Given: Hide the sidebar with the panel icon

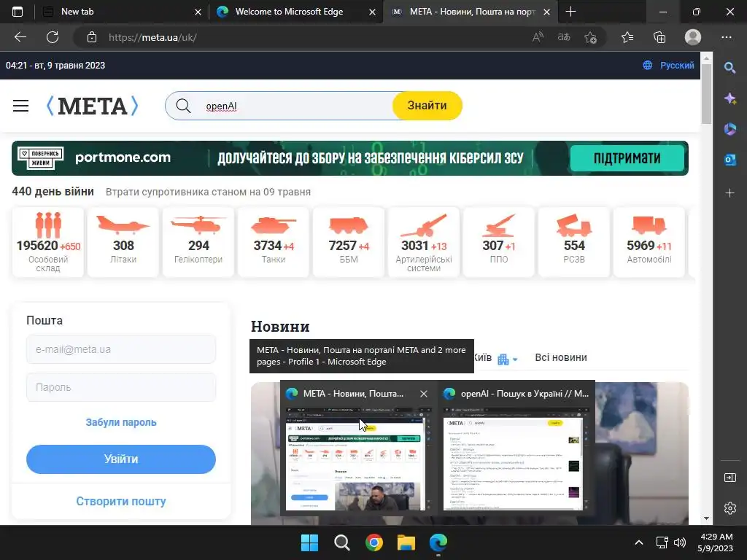Looking at the screenshot, I should (729, 478).
